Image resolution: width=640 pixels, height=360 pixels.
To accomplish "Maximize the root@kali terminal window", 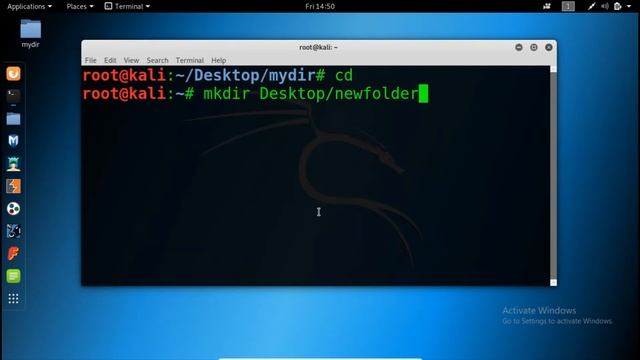I will pos(533,47).
